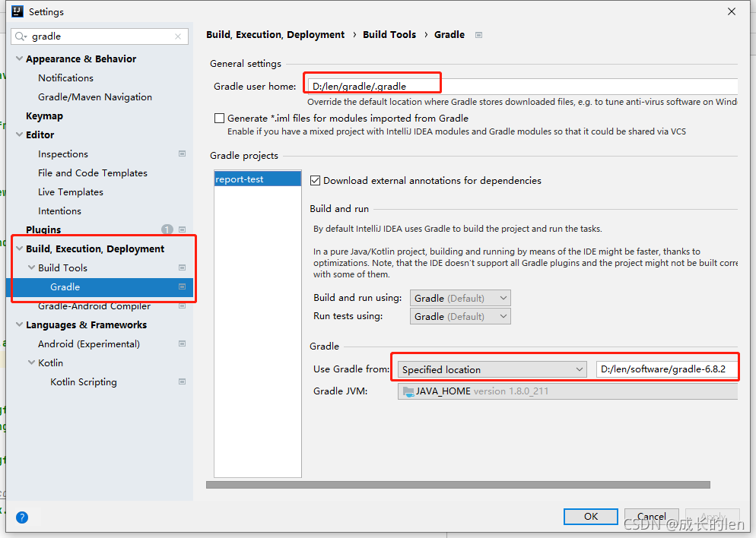This screenshot has width=756, height=538.
Task: Open Intentions settings page
Action: [59, 211]
